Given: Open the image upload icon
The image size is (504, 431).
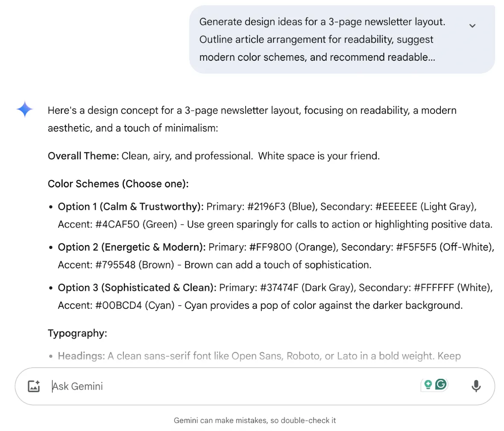Looking at the screenshot, I should [34, 386].
